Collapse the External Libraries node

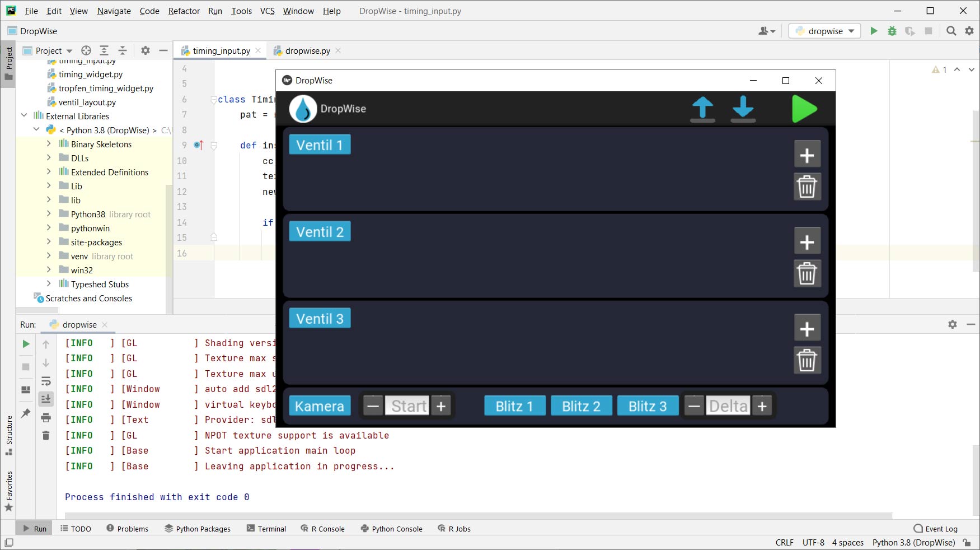point(24,116)
